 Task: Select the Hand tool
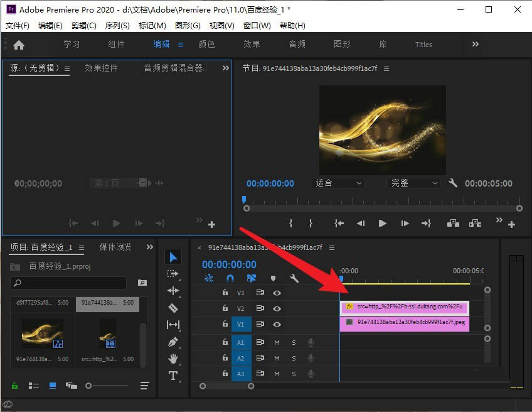pyautogui.click(x=173, y=359)
